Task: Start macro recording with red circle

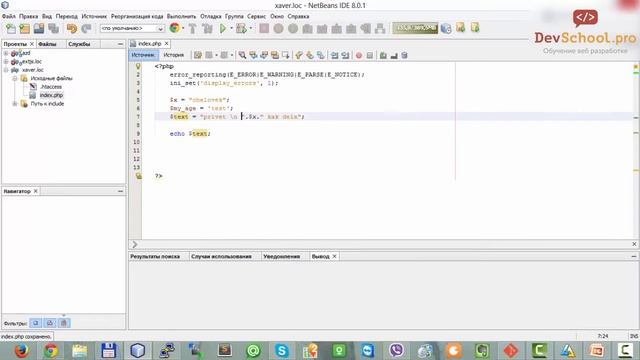Action: (x=359, y=55)
